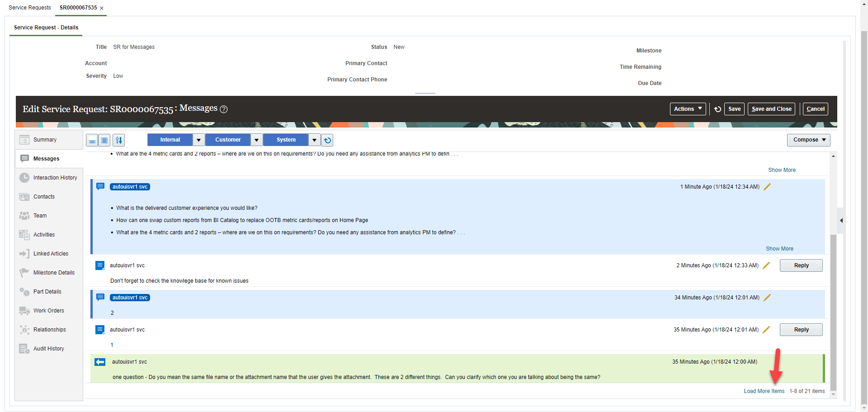Image resolution: width=868 pixels, height=412 pixels.
Task: Open the Actions dropdown
Action: click(x=687, y=109)
